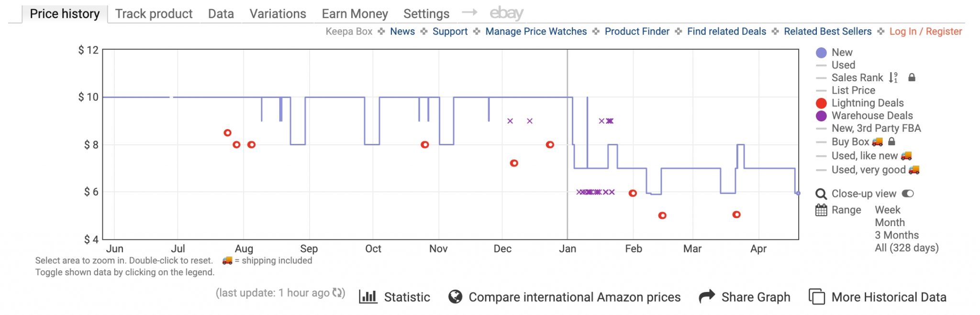Open the Variations tab
The image size is (980, 315).
(278, 14)
